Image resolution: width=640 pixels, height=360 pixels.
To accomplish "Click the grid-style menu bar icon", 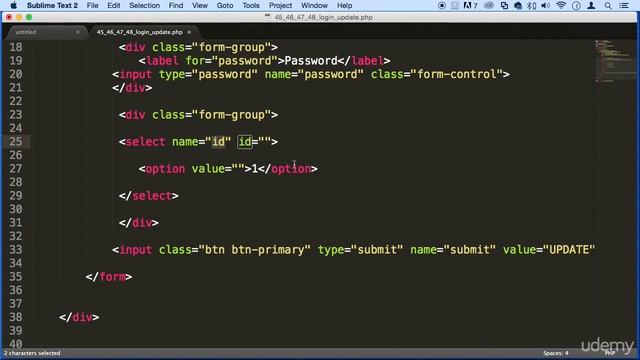I will 455,6.
